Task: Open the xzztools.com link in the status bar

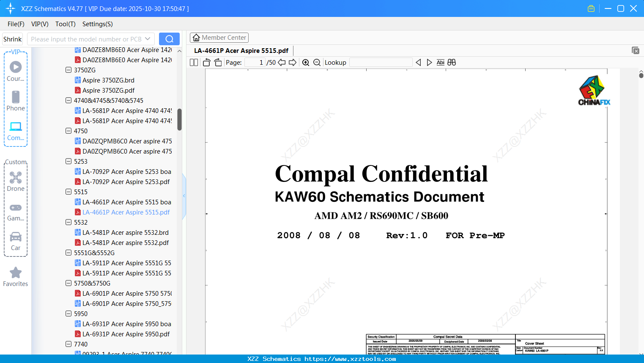Action: point(351,359)
